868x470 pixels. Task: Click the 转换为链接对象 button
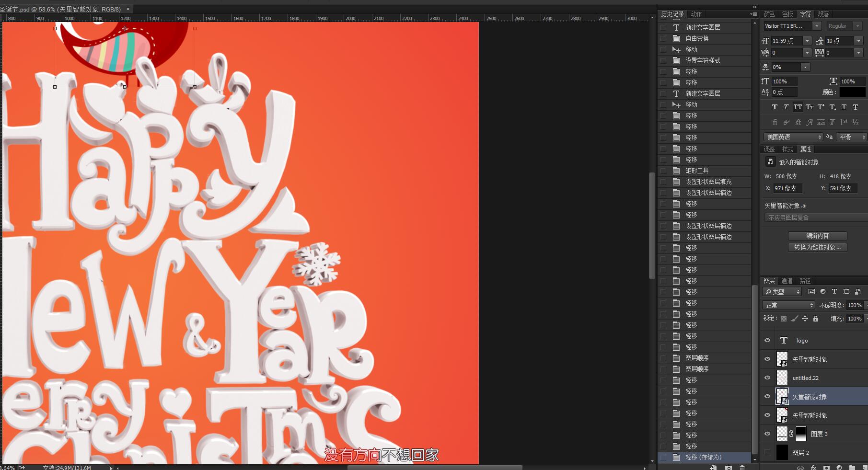pos(818,247)
